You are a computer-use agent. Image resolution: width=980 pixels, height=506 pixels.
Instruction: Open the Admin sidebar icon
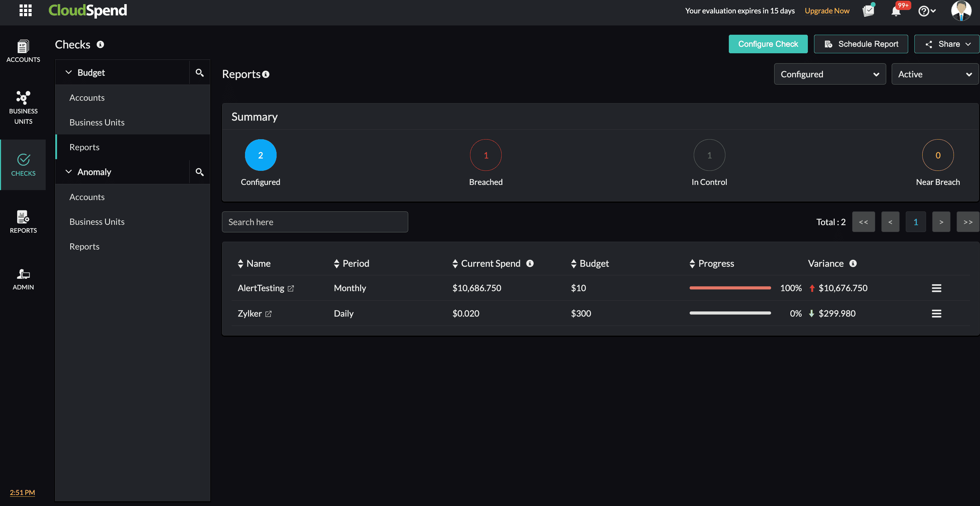(23, 279)
